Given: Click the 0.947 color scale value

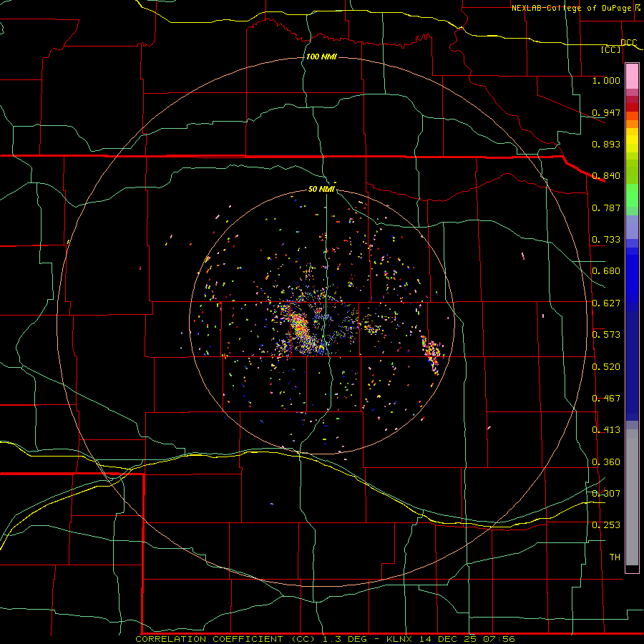Looking at the screenshot, I should 606,112.
